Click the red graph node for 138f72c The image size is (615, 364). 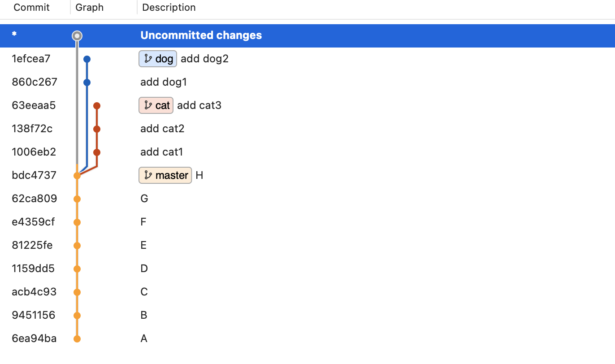coord(96,129)
